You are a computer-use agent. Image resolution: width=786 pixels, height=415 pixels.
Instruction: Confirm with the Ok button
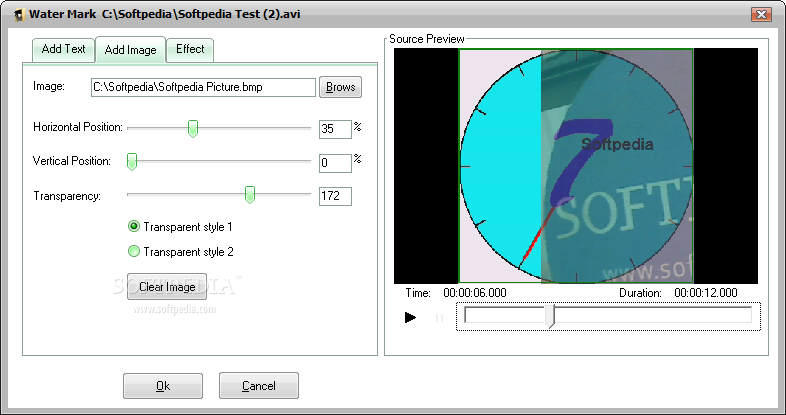click(x=163, y=386)
